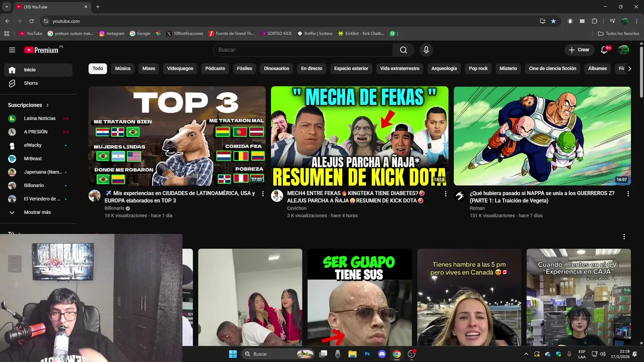Open options for Cevichon KICK DOTA video
This screenshot has width=644, height=362.
pyautogui.click(x=445, y=194)
